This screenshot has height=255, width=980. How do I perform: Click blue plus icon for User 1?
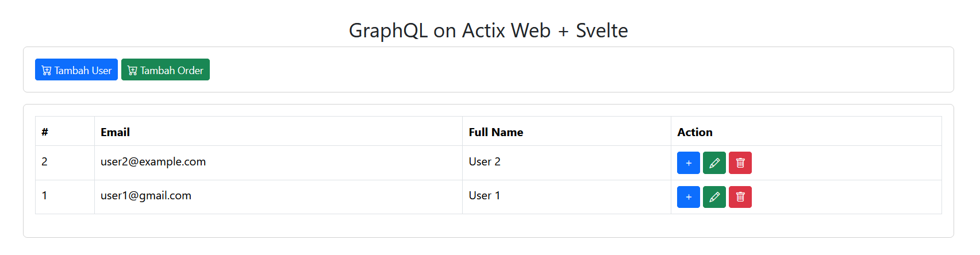689,197
